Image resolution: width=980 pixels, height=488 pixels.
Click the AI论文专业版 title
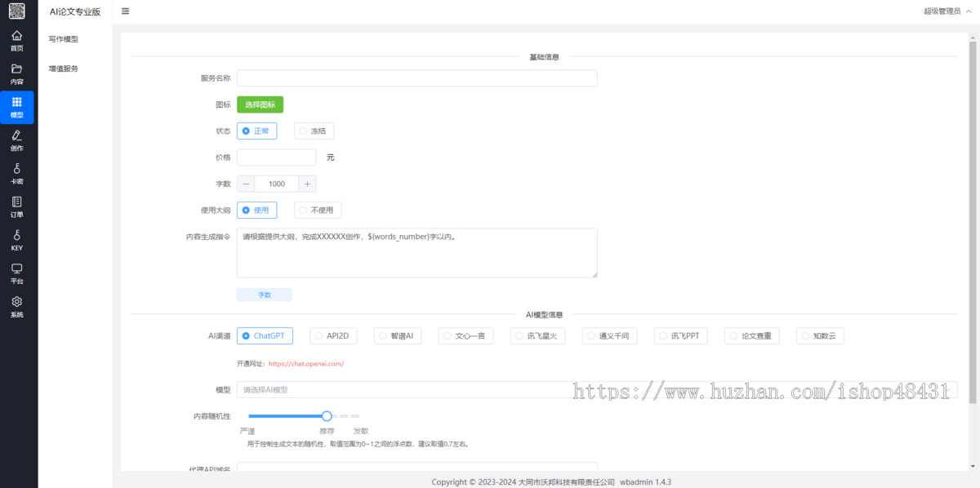(x=74, y=11)
